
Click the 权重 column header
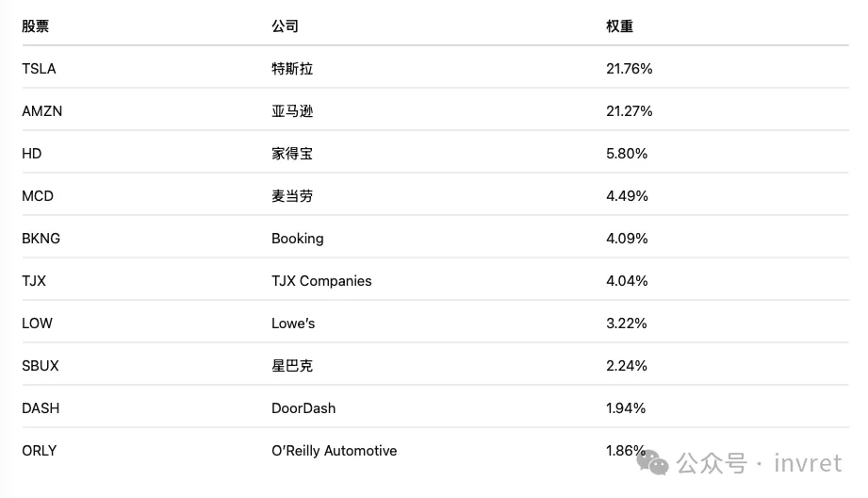[x=619, y=26]
